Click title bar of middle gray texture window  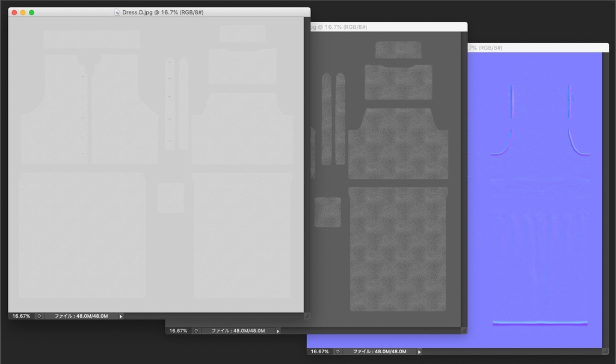pos(389,27)
